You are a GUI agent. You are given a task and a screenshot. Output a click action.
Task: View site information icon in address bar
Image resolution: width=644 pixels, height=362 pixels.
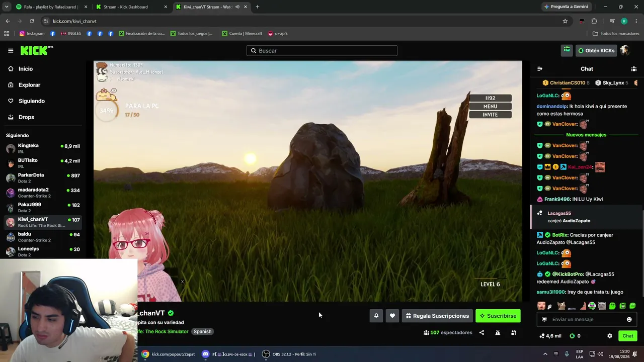point(46,21)
